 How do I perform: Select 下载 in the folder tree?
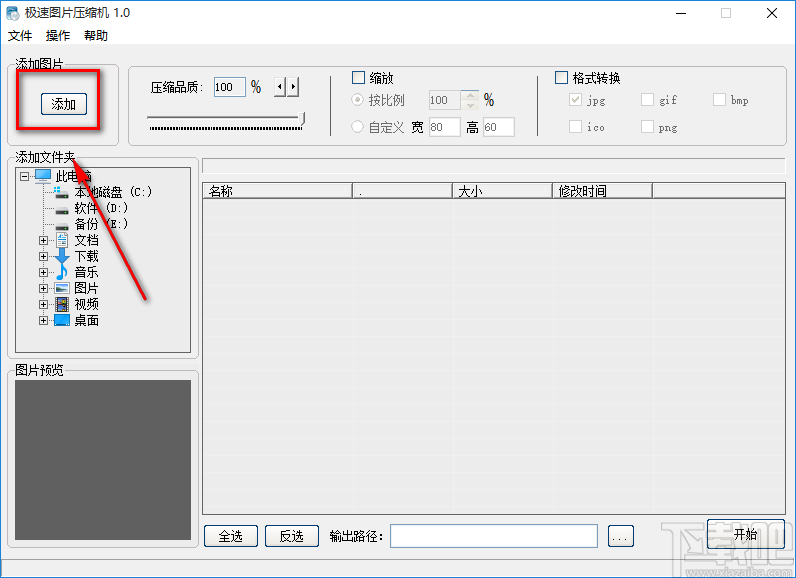86,256
